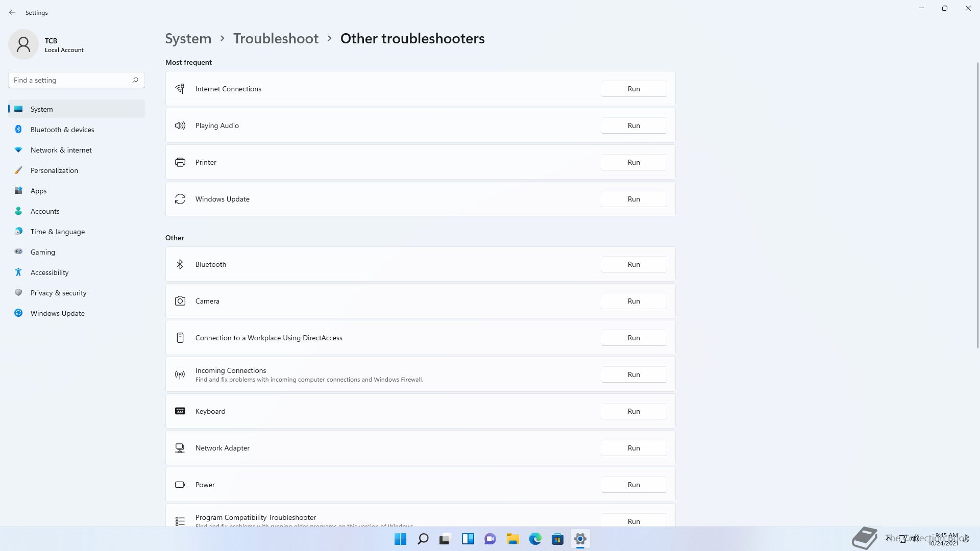Click the TCB user account avatar
The height and width of the screenshot is (551, 980).
(23, 44)
